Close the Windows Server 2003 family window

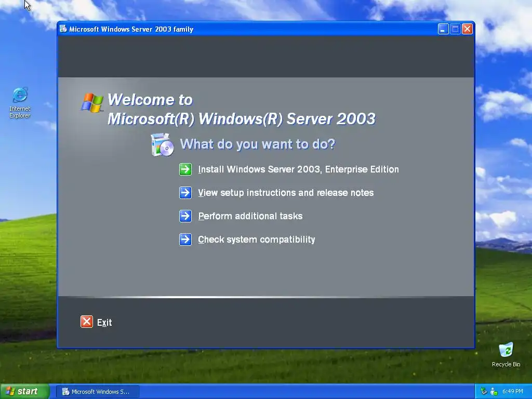point(467,29)
